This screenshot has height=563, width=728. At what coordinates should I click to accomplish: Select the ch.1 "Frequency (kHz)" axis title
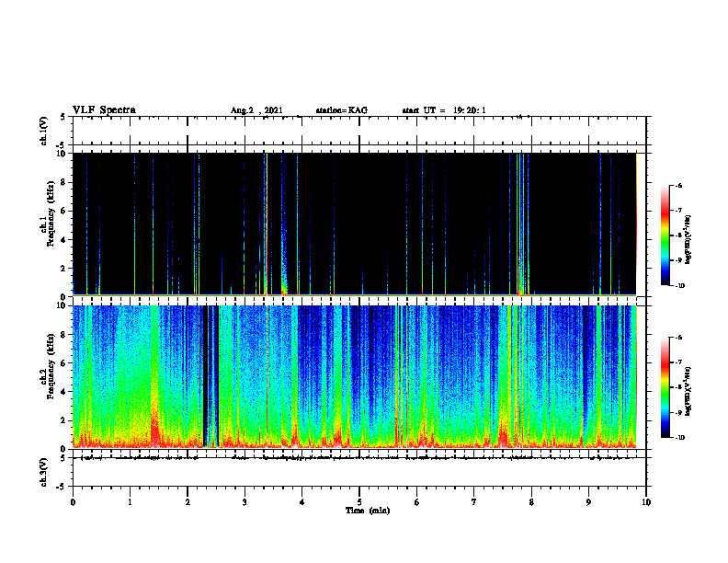pyautogui.click(x=51, y=214)
